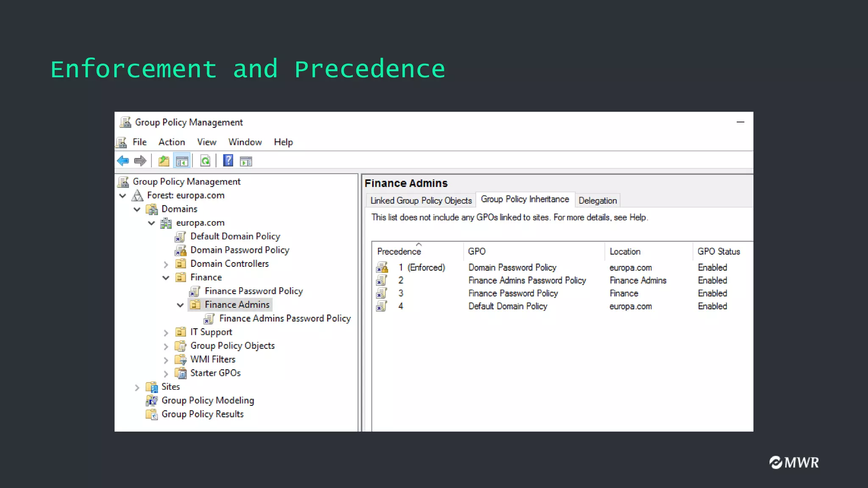Open the File menu
The width and height of the screenshot is (868, 488).
pos(139,142)
